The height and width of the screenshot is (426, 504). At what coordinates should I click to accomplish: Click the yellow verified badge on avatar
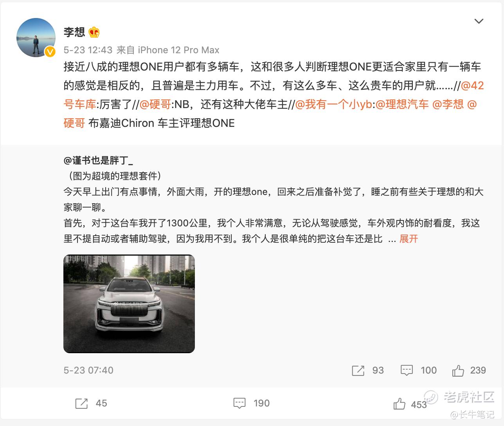(x=50, y=51)
